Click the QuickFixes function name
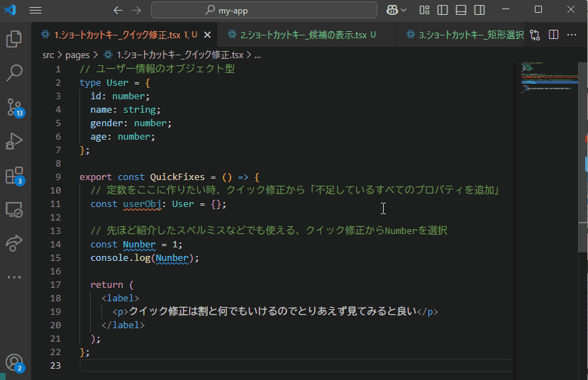This screenshot has height=380, width=588. point(177,177)
